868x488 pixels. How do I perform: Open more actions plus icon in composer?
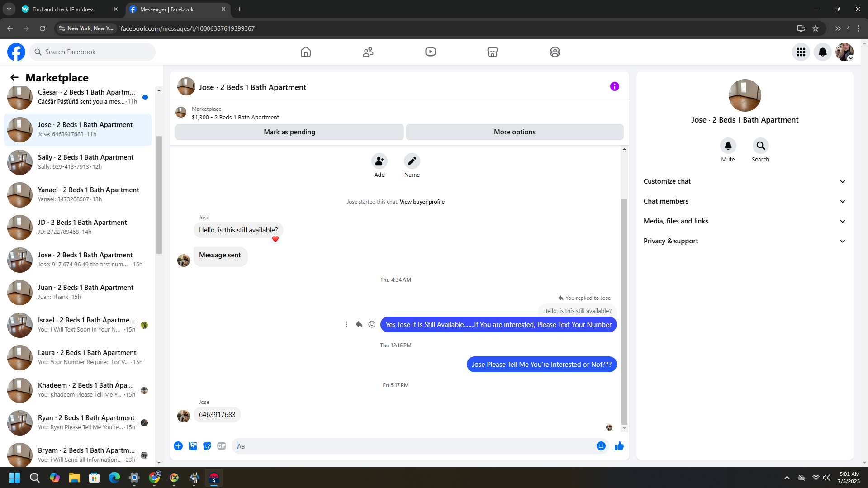(x=178, y=446)
